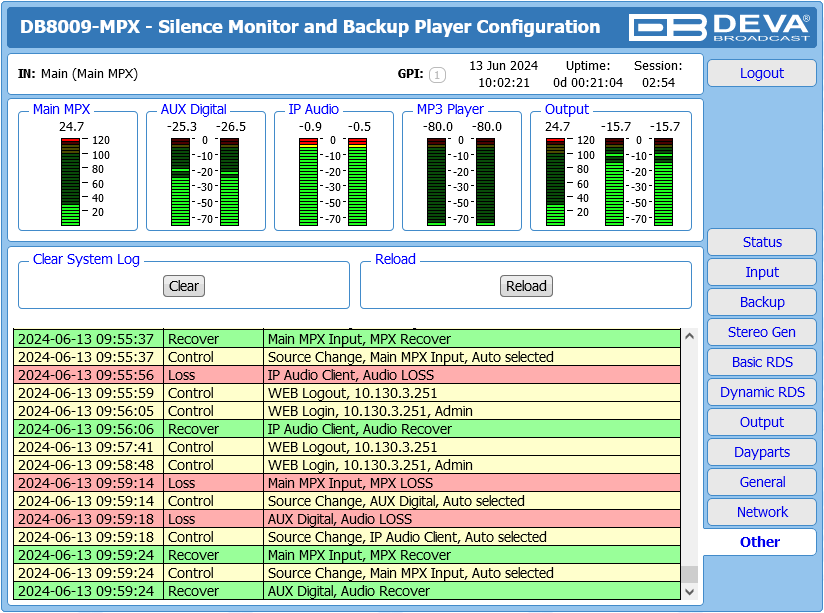
Task: Click the log scrollbar up arrow
Action: pos(689,336)
